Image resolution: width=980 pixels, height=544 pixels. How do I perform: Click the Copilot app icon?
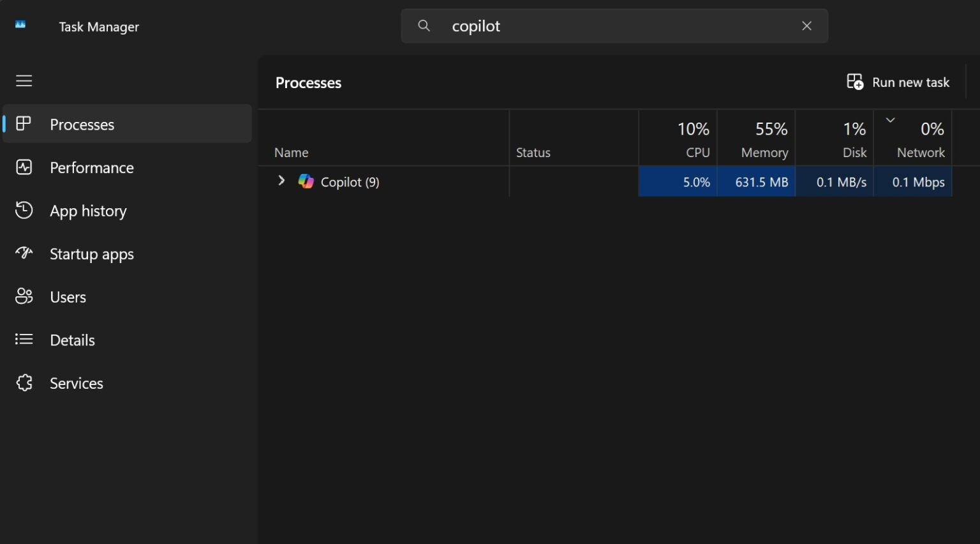[306, 181]
